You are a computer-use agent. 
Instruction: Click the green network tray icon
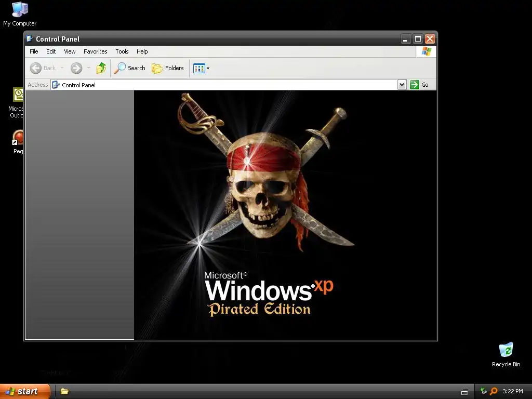click(484, 391)
